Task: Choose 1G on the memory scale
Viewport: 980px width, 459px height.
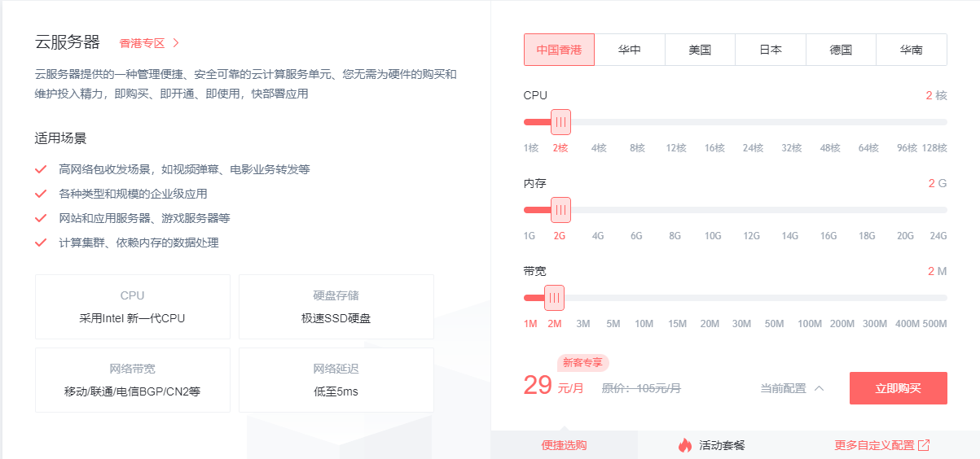Action: [530, 236]
